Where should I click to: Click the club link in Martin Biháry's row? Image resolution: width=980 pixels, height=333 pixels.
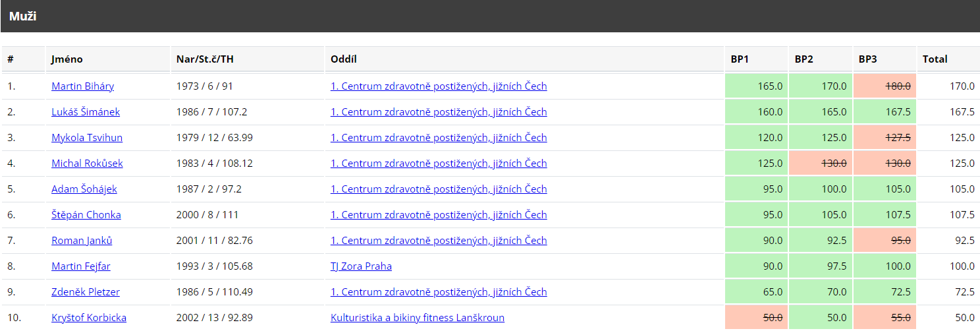pos(439,86)
